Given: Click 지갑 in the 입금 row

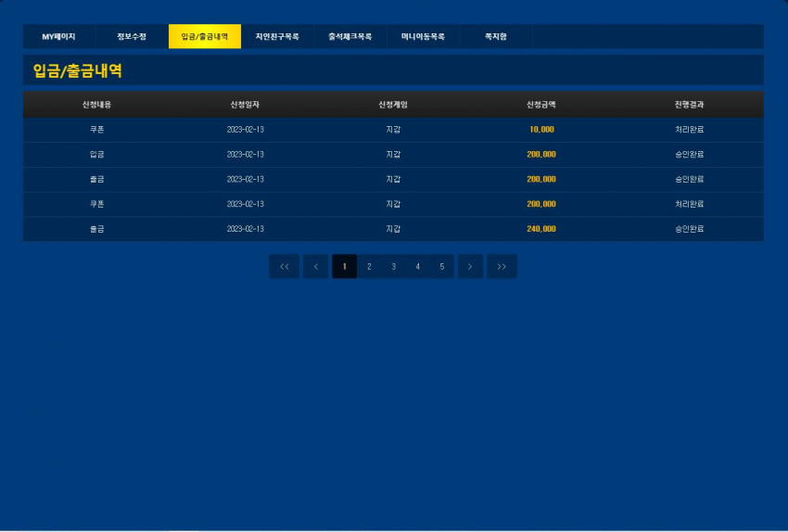Looking at the screenshot, I should pyautogui.click(x=393, y=154).
